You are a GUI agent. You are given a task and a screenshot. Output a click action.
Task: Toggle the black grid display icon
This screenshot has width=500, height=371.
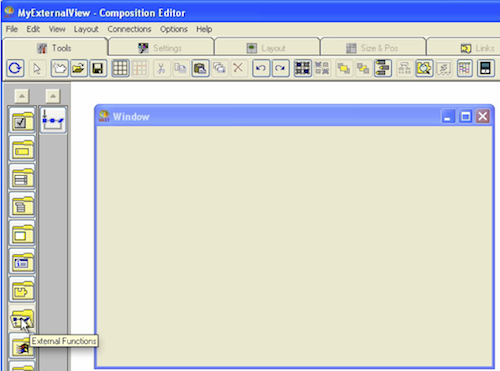tap(120, 68)
